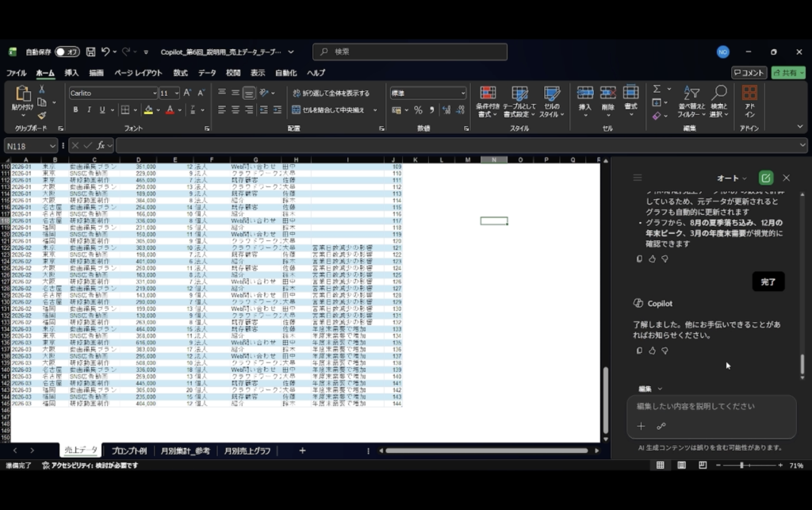Toggle bottom vertical alignment

tap(248, 93)
